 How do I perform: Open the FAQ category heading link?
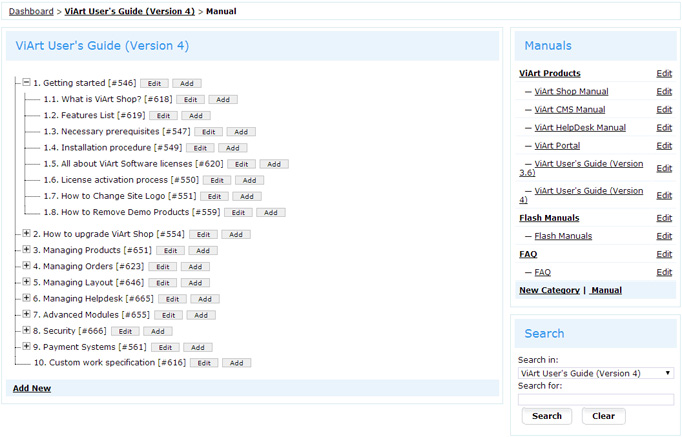tap(528, 254)
